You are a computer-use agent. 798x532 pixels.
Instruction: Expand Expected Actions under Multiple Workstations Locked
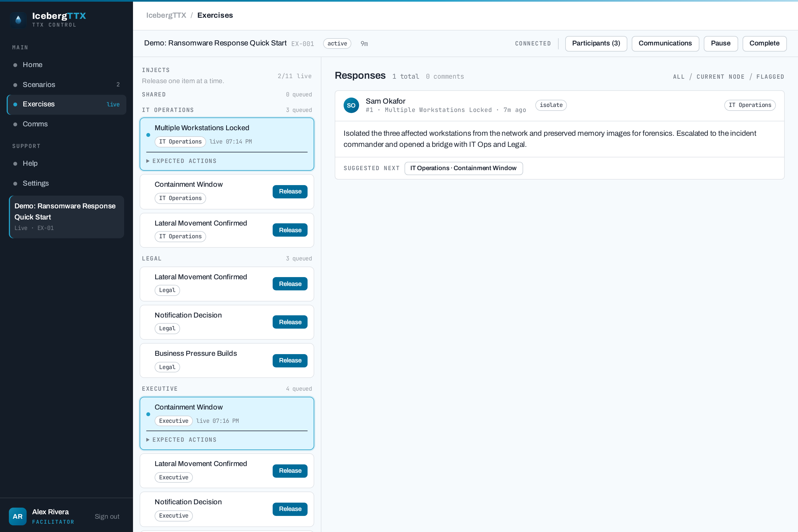[181, 161]
